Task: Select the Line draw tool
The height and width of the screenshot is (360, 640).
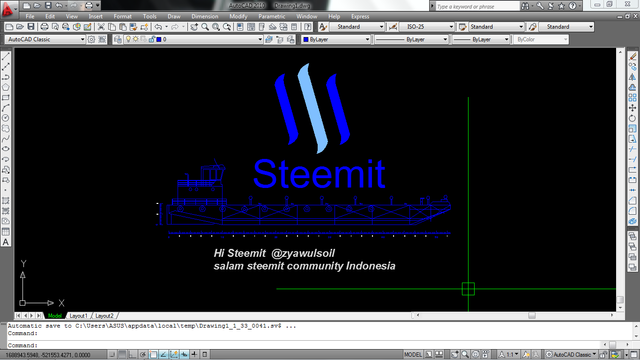Action: 6,56
